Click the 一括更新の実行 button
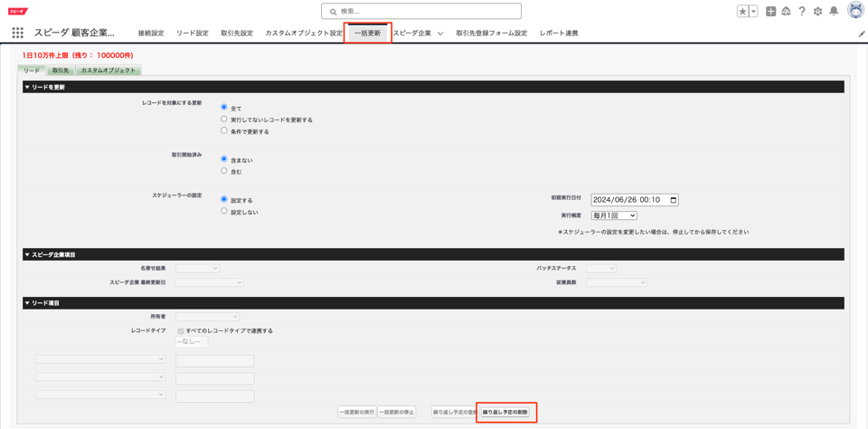This screenshot has width=868, height=429. pos(356,413)
